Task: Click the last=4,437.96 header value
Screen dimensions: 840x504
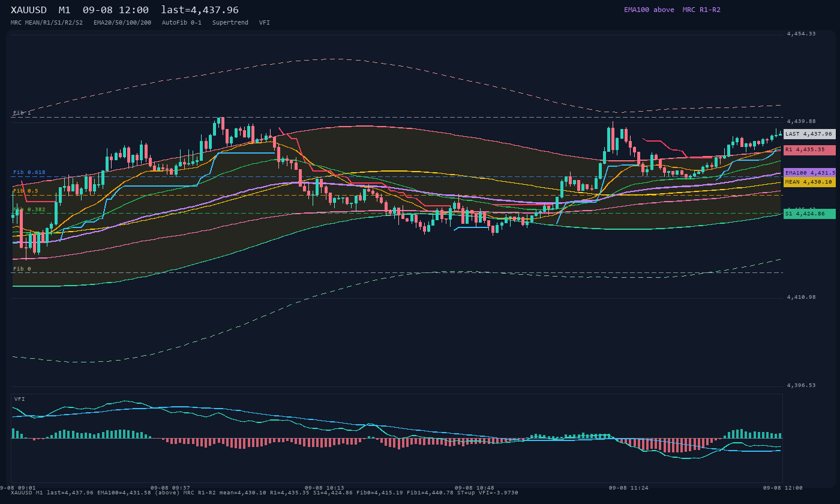Action: (x=200, y=10)
